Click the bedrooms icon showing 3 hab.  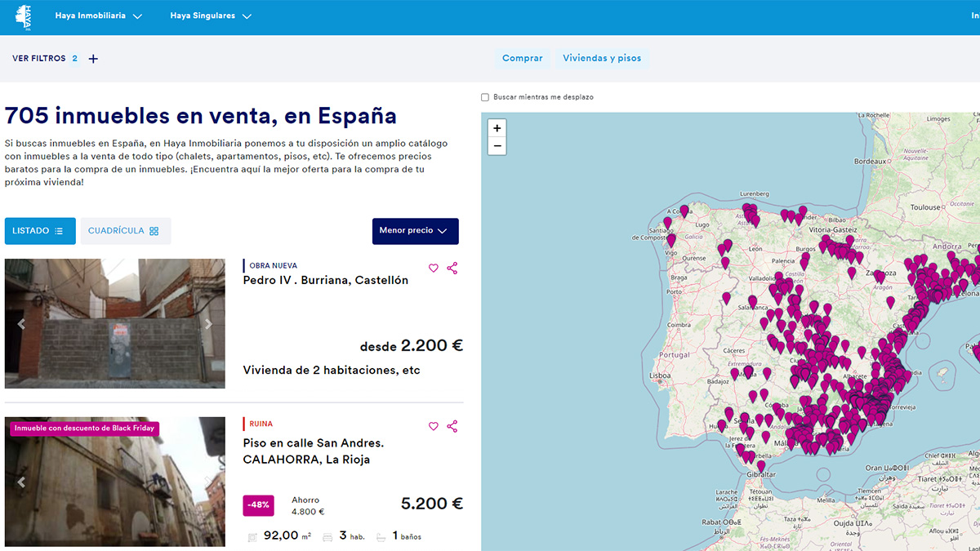tap(326, 535)
